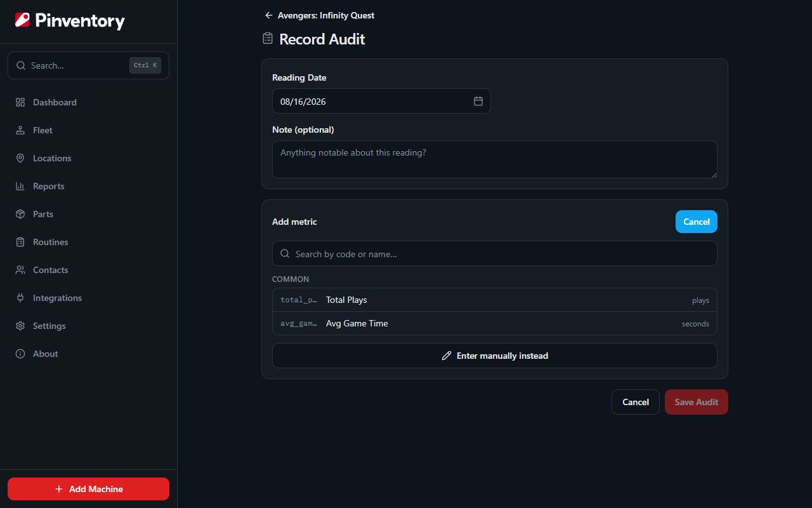Click the COMMON section label

[291, 279]
